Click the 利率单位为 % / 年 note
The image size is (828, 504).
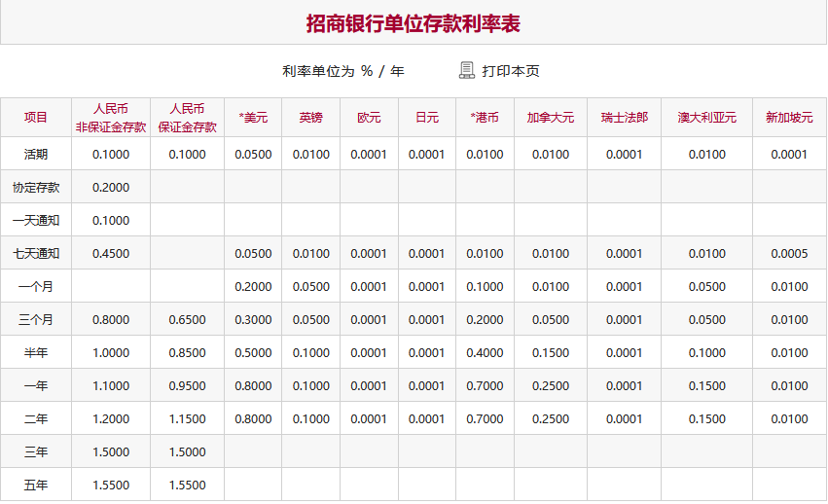[x=343, y=71]
